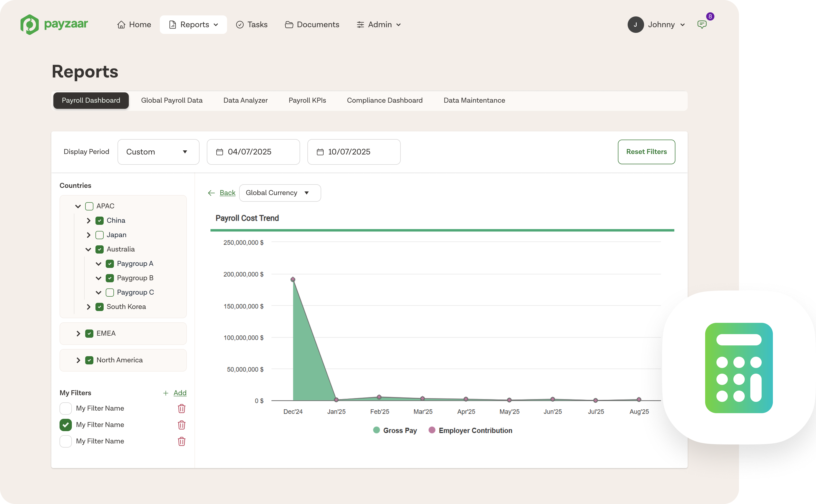Toggle the Gross Pay legend swatch
This screenshot has height=504, width=816.
[x=376, y=430]
